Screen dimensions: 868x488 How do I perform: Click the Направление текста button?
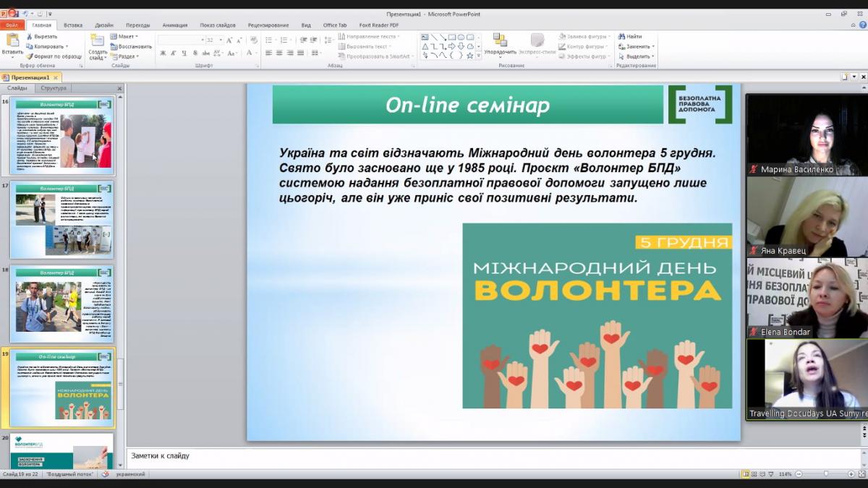(x=370, y=36)
